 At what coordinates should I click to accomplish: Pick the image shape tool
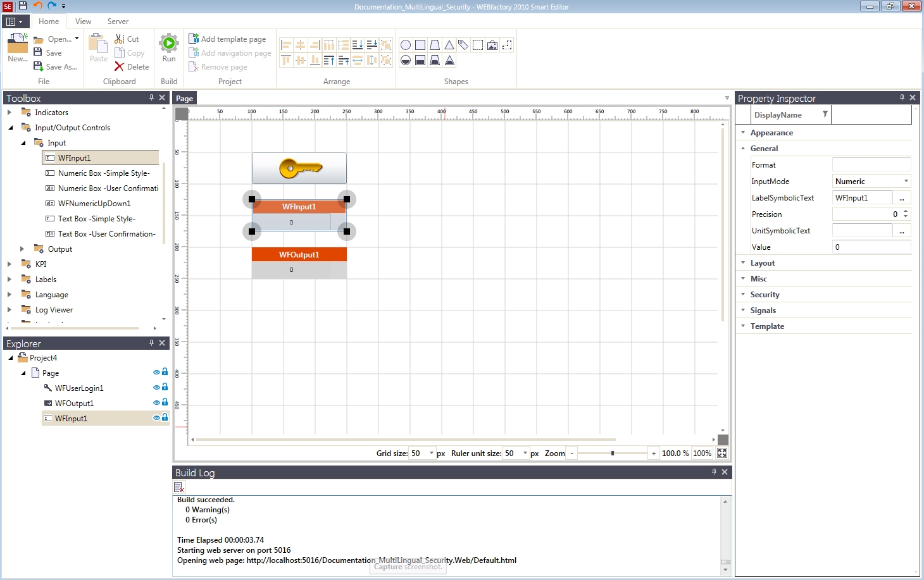(492, 45)
